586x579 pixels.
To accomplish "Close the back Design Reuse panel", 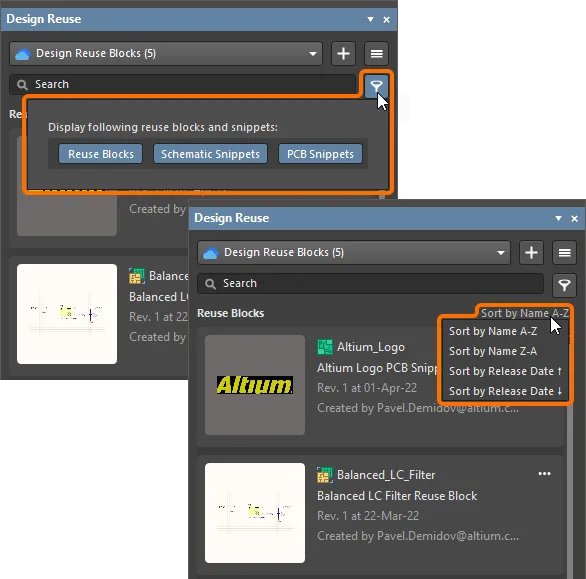I will pos(386,19).
